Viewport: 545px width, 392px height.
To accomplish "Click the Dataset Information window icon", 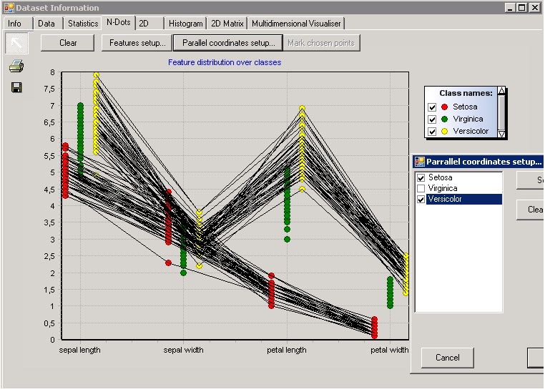I will click(9, 8).
